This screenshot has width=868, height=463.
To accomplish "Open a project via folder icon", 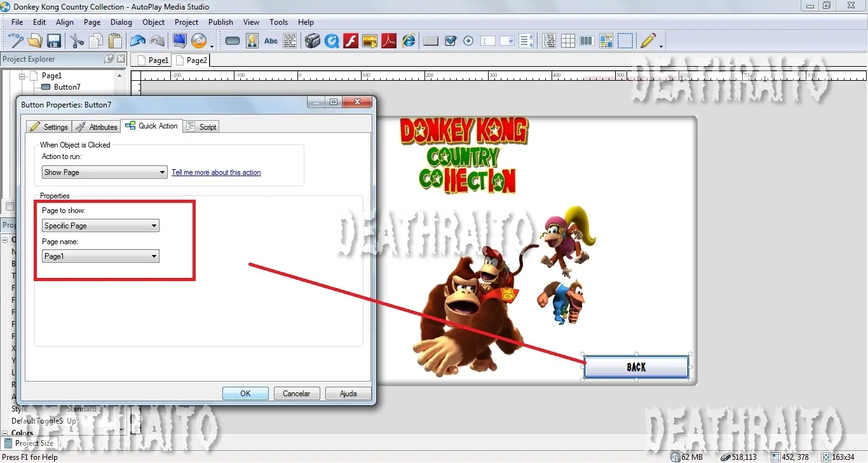I will pos(35,41).
